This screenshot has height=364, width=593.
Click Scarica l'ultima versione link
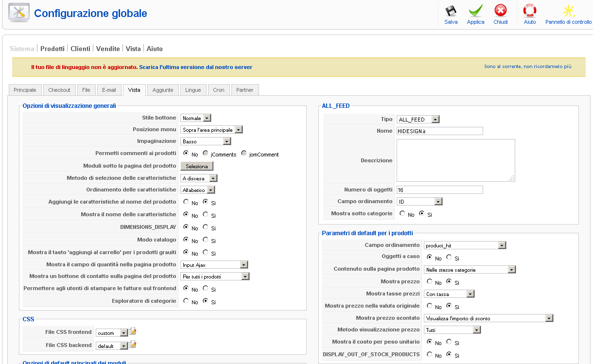click(196, 67)
